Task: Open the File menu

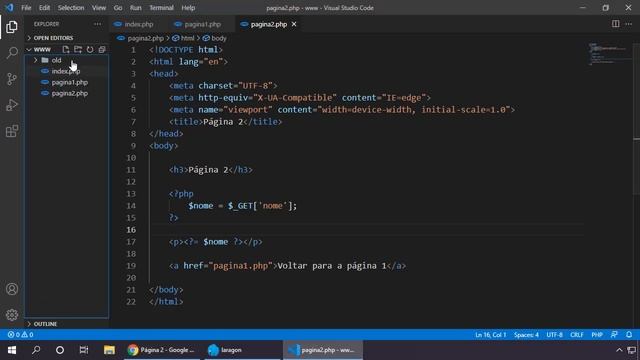Action: coord(26,8)
